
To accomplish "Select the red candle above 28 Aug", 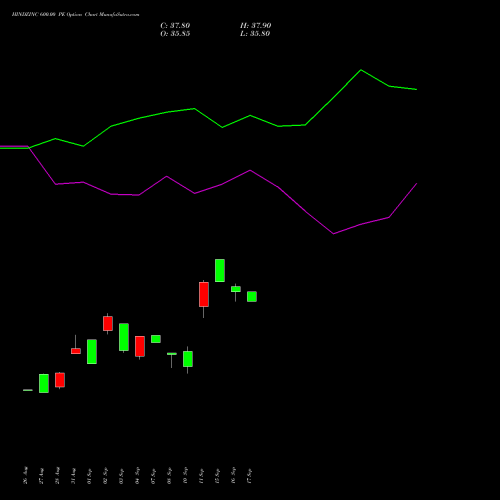I will coord(60,380).
